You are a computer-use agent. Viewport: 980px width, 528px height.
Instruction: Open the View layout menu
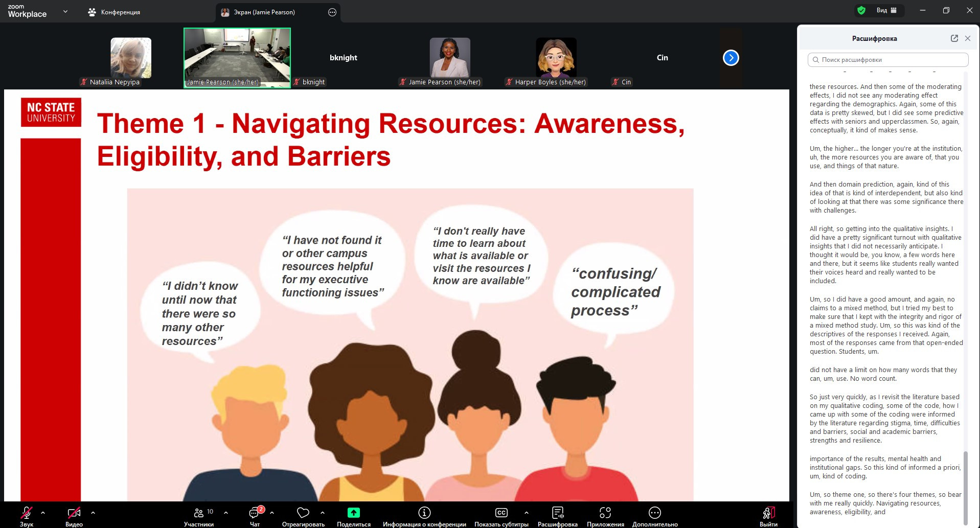886,10
